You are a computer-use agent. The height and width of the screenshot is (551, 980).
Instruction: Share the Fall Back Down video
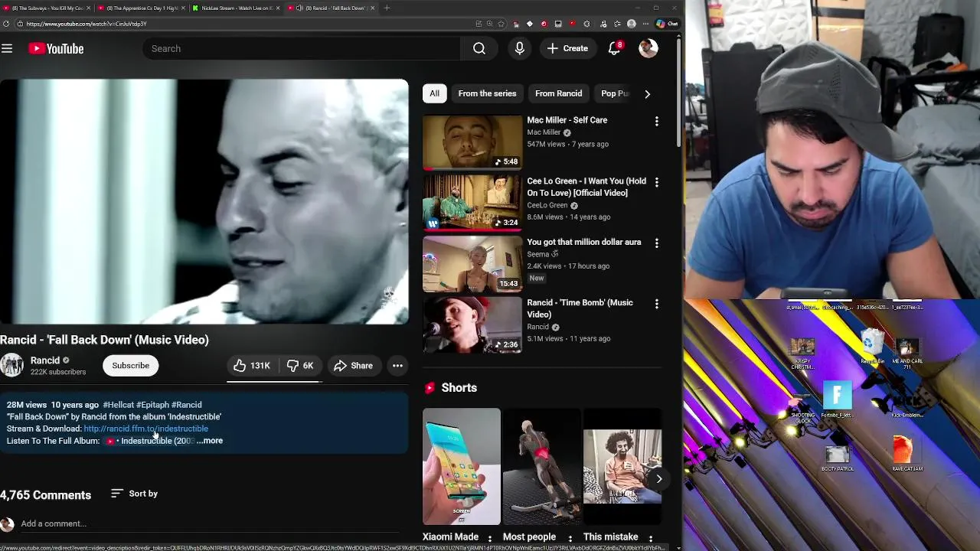(353, 366)
